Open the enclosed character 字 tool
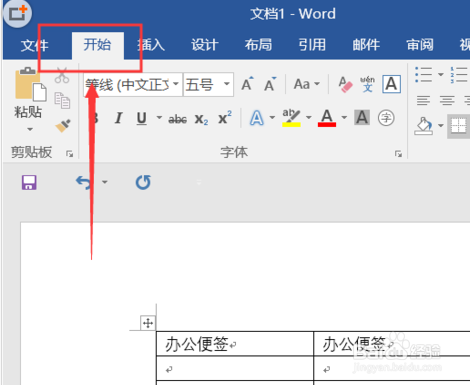 tap(386, 118)
